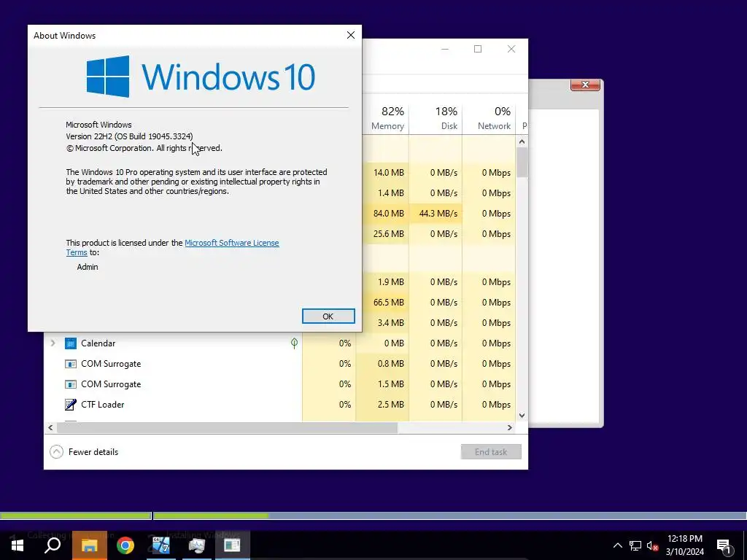The image size is (747, 560).
Task: Click the 25.6 MB memory cell
Action: [x=383, y=234]
